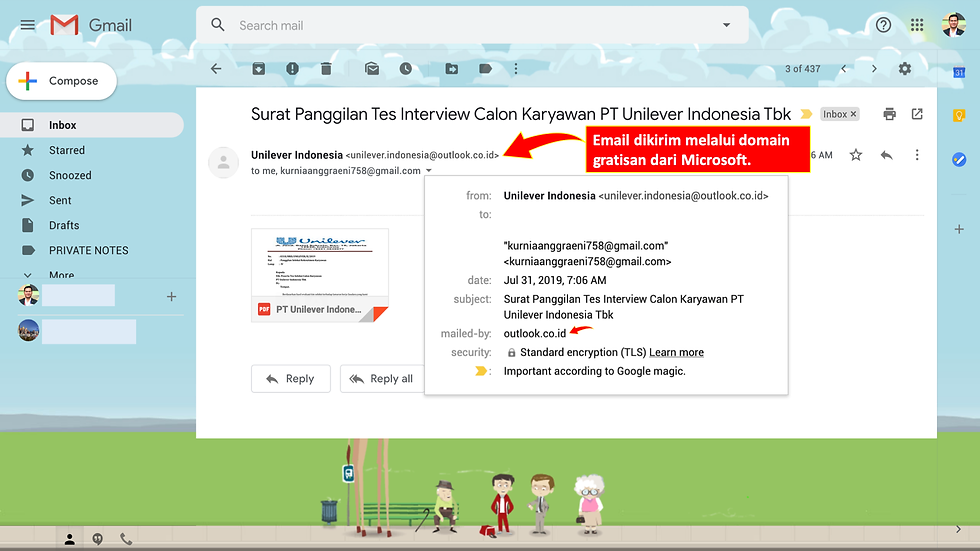
Task: Open Hangouts conversations tab
Action: [x=98, y=539]
